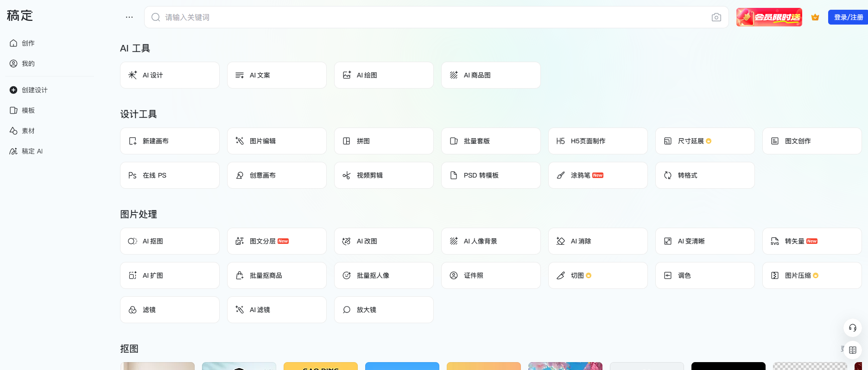
Task: Open the 创意画布 creative canvas
Action: pos(277,175)
